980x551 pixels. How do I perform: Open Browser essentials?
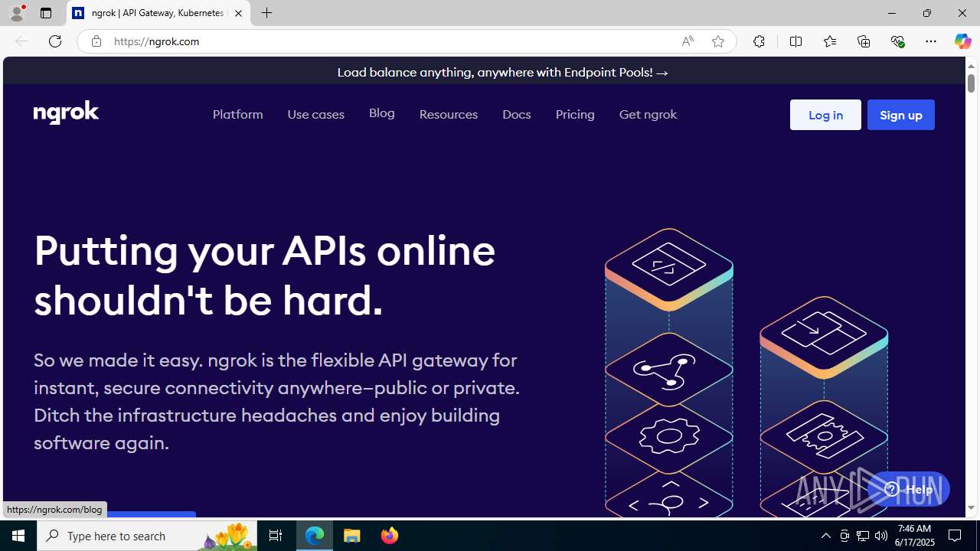(x=897, y=41)
